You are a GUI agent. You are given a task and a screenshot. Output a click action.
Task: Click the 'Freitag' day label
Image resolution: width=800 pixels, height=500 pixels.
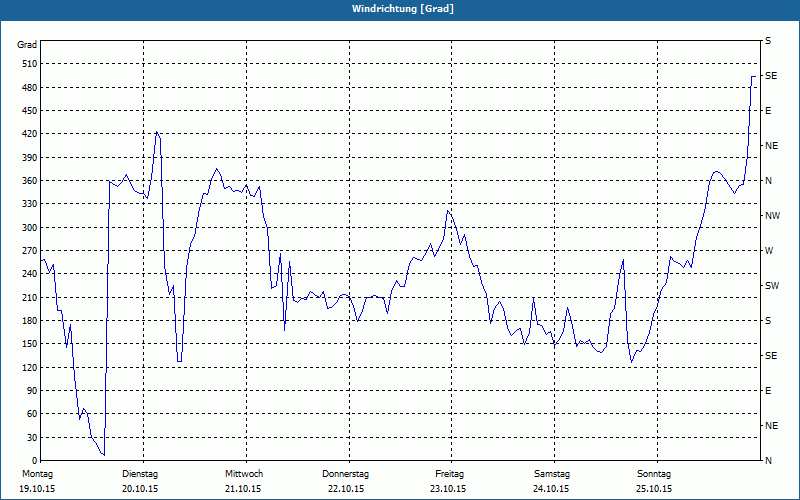coord(449,474)
